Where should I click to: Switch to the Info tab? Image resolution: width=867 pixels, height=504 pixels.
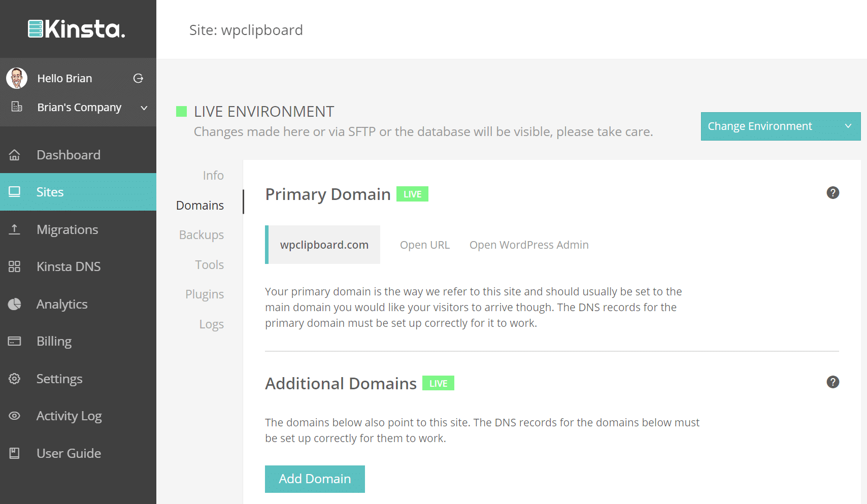[x=213, y=175]
